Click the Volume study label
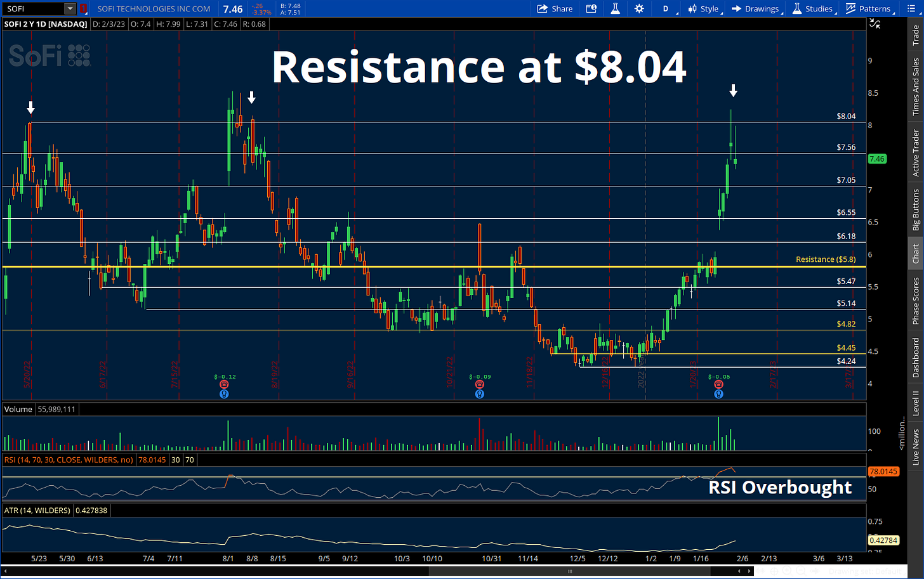The width and height of the screenshot is (924, 579). (x=18, y=409)
